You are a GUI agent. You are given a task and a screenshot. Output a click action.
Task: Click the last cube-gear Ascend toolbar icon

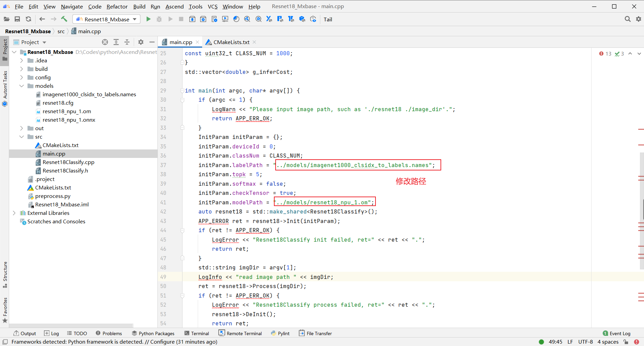pos(313,19)
